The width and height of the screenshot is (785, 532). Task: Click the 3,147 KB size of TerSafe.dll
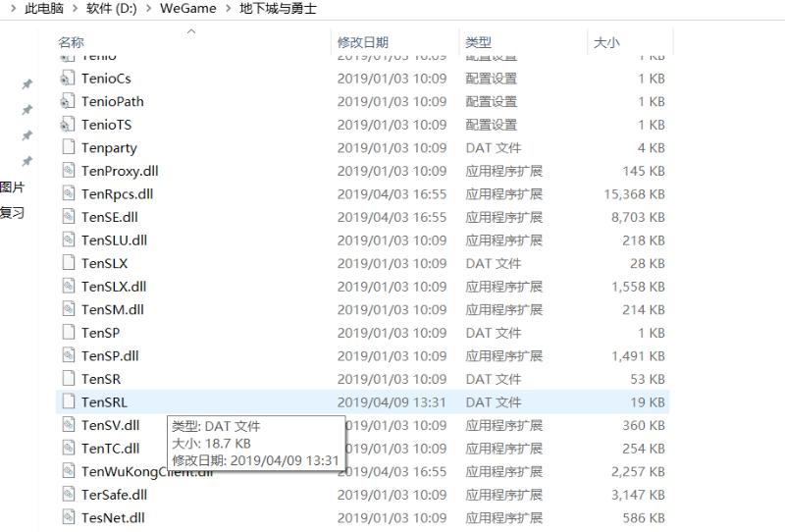click(638, 495)
